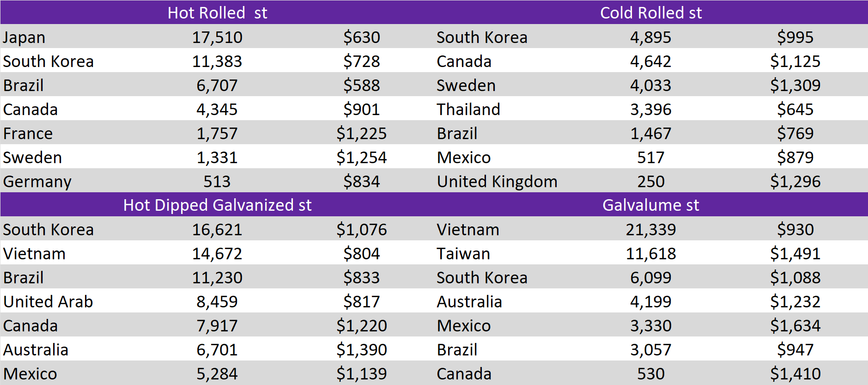The image size is (868, 385).
Task: Click the United Arab cell
Action: tap(48, 302)
